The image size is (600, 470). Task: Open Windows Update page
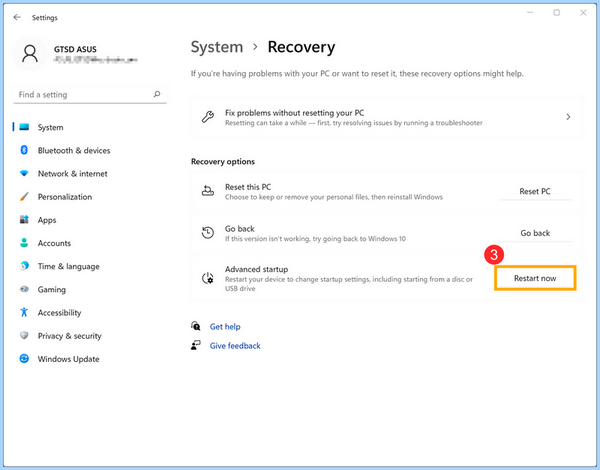(90, 359)
